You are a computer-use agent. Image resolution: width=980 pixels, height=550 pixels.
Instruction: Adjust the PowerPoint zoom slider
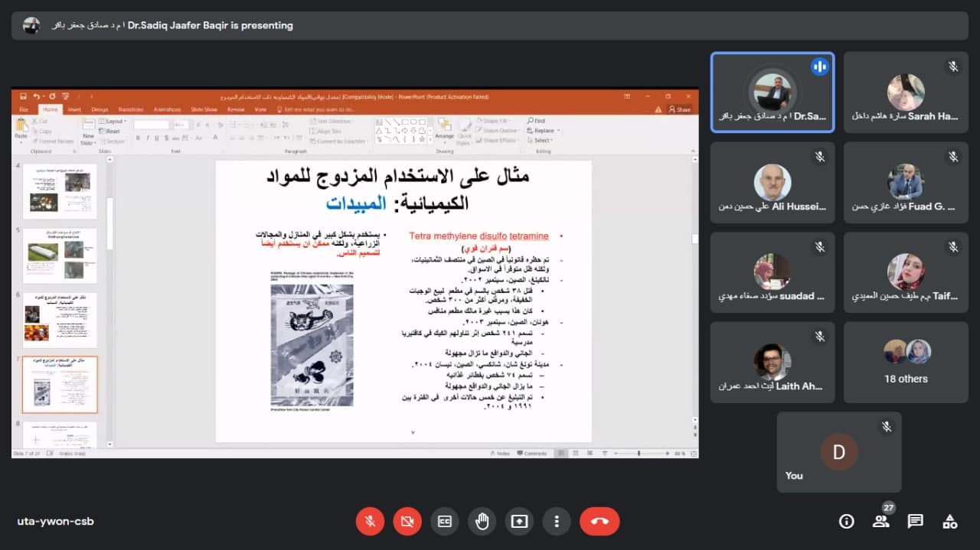(x=639, y=454)
